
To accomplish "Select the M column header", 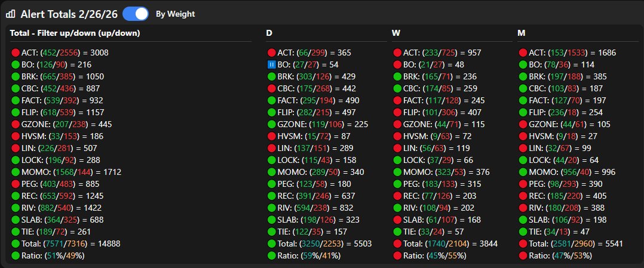I will coord(521,33).
